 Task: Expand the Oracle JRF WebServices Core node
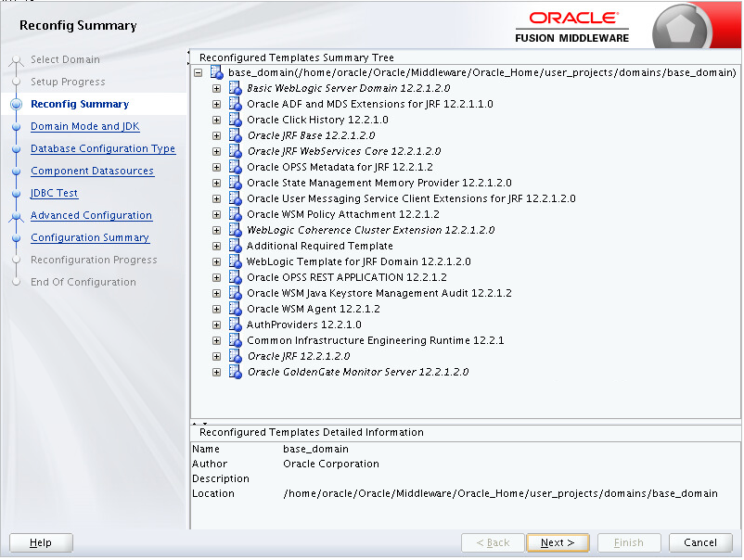[217, 152]
